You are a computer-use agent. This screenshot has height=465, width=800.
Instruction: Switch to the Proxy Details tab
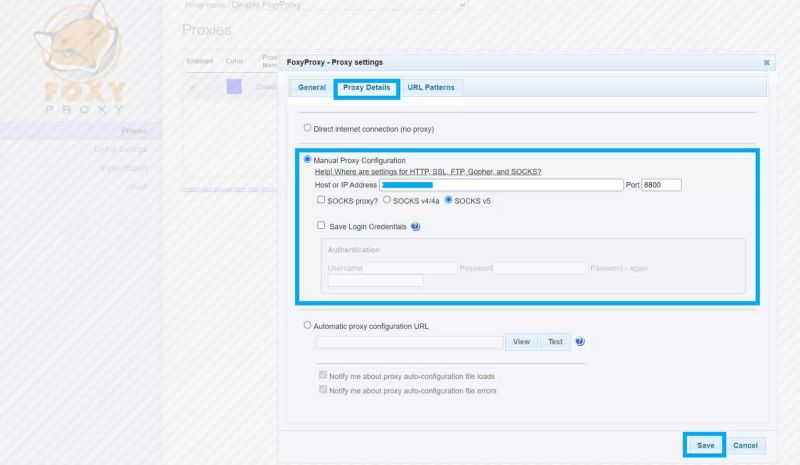tap(366, 87)
